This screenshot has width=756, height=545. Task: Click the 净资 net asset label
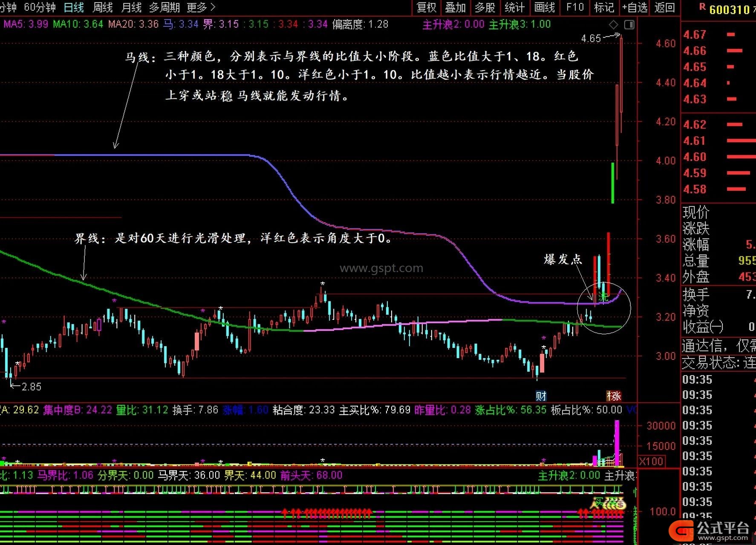696,310
